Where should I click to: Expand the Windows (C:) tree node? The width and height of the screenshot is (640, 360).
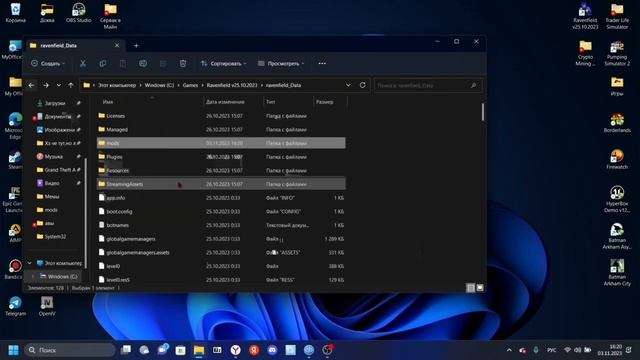point(33,276)
